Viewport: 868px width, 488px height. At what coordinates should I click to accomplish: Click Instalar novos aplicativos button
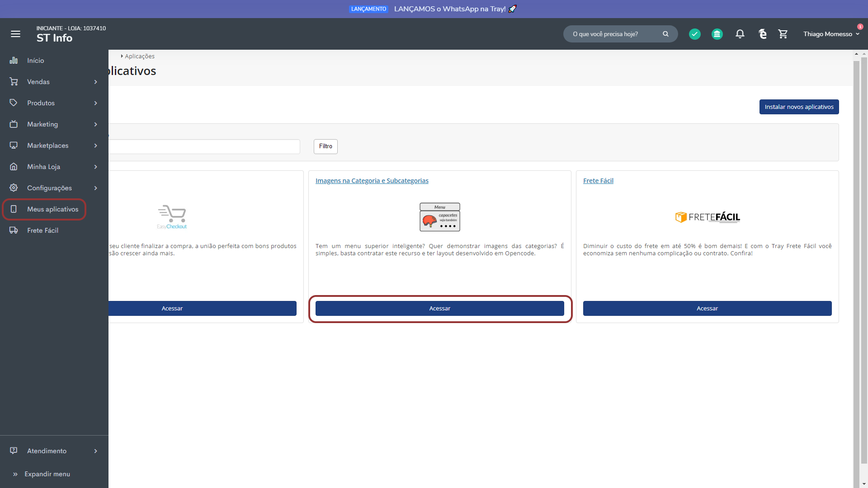[x=799, y=107]
